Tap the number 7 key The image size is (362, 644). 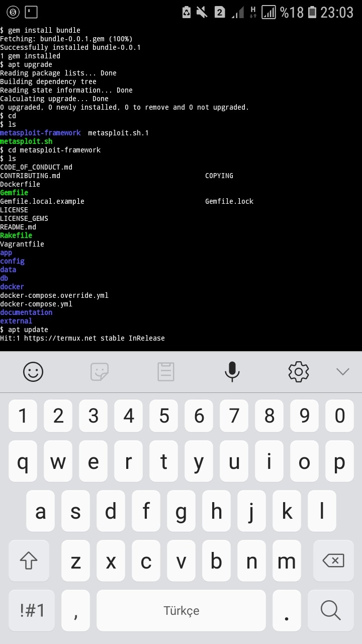[x=234, y=416]
